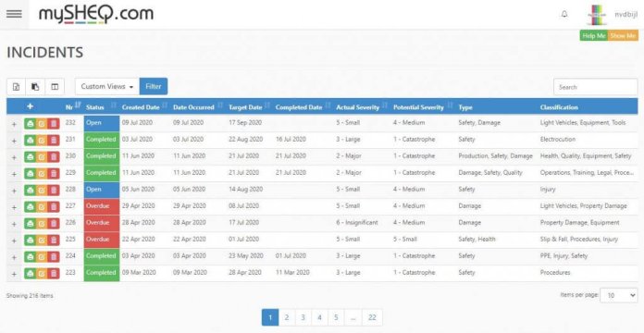Sort by Created Date column
Viewport: 644px width, 333px height.
pyautogui.click(x=144, y=106)
